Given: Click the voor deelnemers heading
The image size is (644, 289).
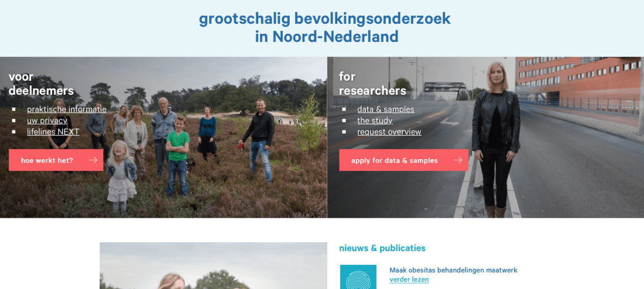Looking at the screenshot, I should pyautogui.click(x=41, y=84).
